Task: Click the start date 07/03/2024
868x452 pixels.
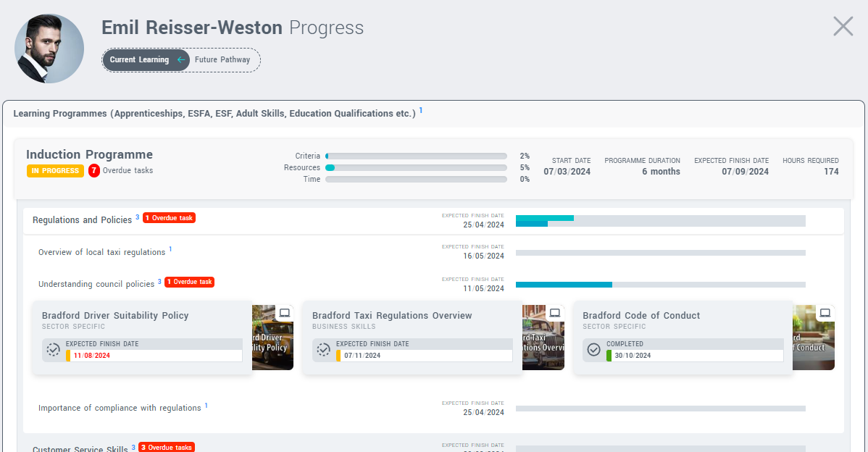Action: point(567,172)
